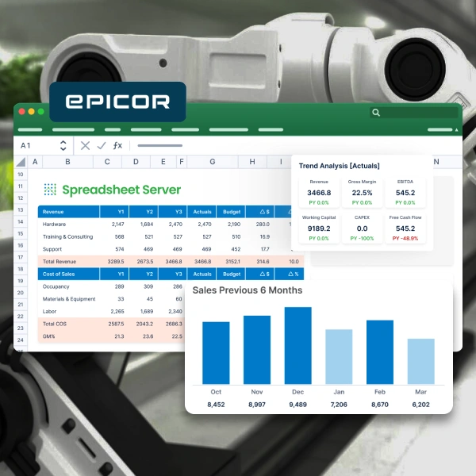Open the fx insert function icon
The image size is (476, 476).
117,146
